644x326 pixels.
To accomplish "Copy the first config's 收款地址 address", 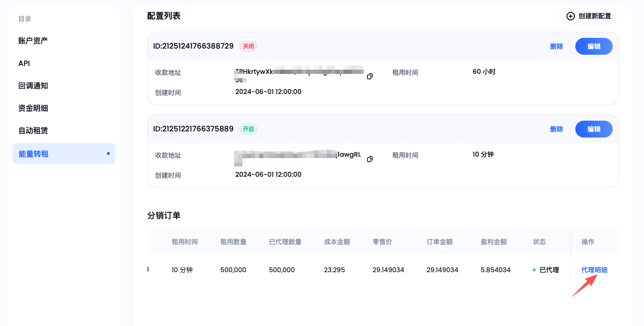I will [x=369, y=76].
